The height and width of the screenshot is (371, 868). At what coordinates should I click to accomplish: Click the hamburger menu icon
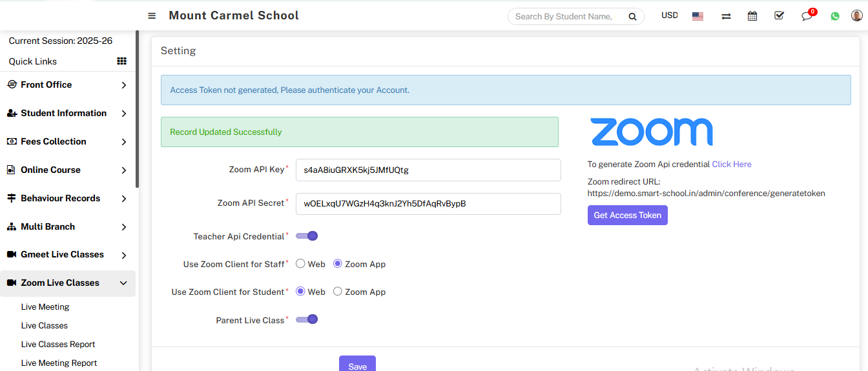[x=152, y=16]
